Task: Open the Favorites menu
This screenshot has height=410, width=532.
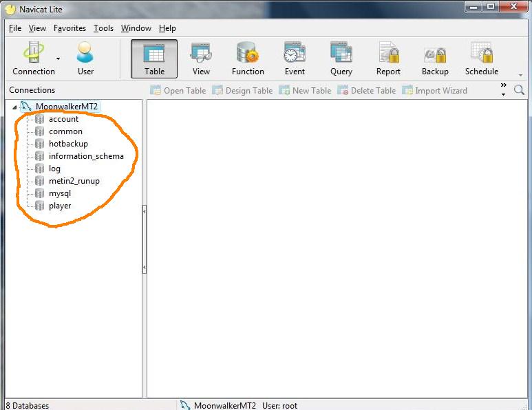Action: 70,28
